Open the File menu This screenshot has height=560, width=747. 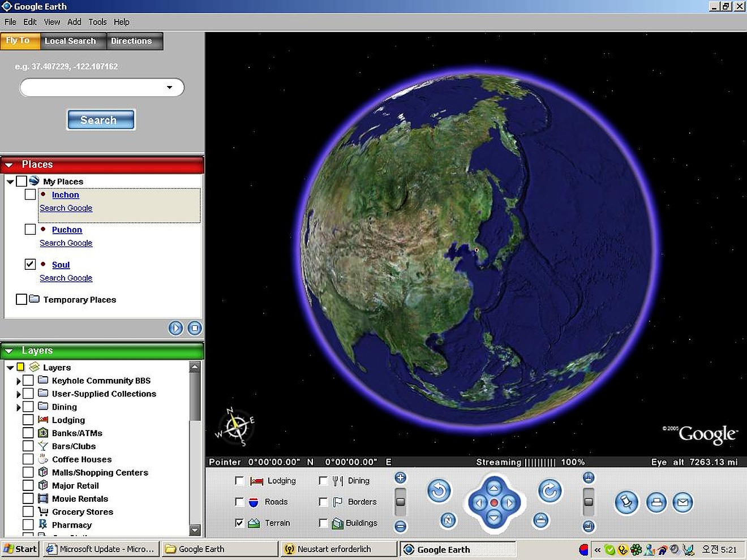10,22
